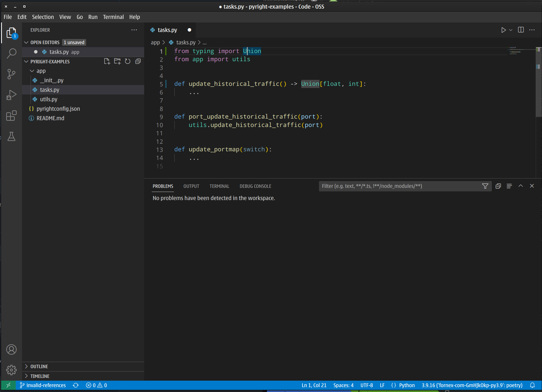Split the editor to the side
Image resolution: width=542 pixels, height=392 pixels.
click(x=521, y=30)
